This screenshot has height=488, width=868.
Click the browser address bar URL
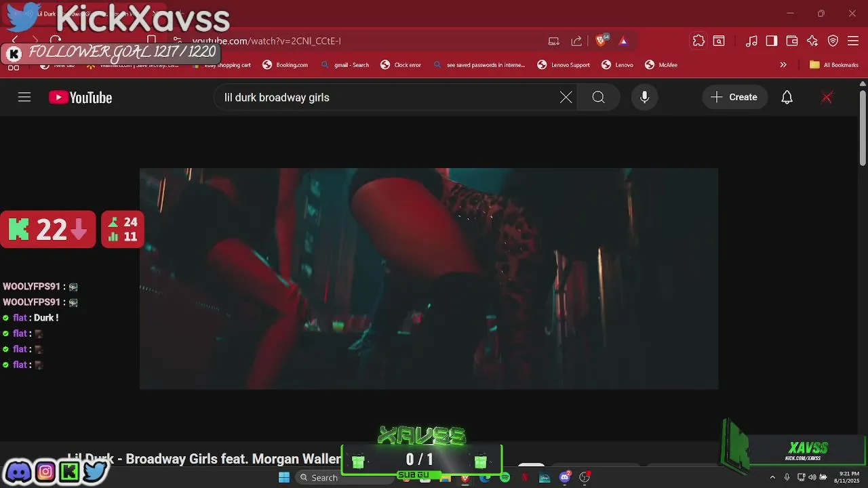(x=267, y=41)
